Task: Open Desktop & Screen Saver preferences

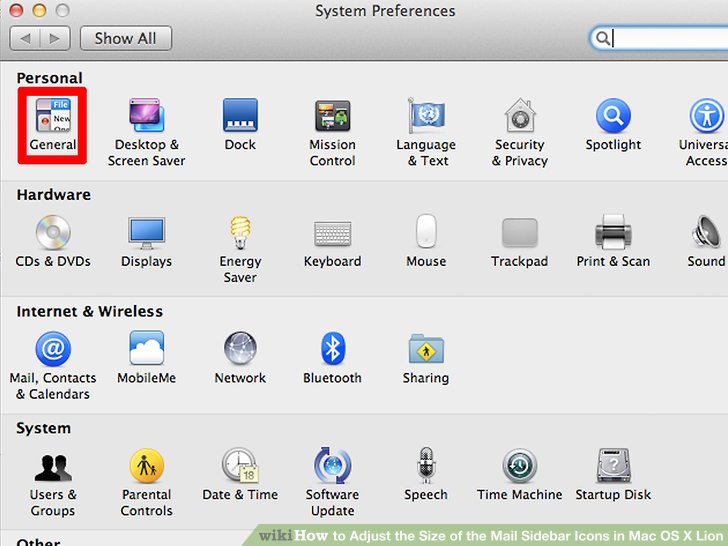Action: pos(147,132)
